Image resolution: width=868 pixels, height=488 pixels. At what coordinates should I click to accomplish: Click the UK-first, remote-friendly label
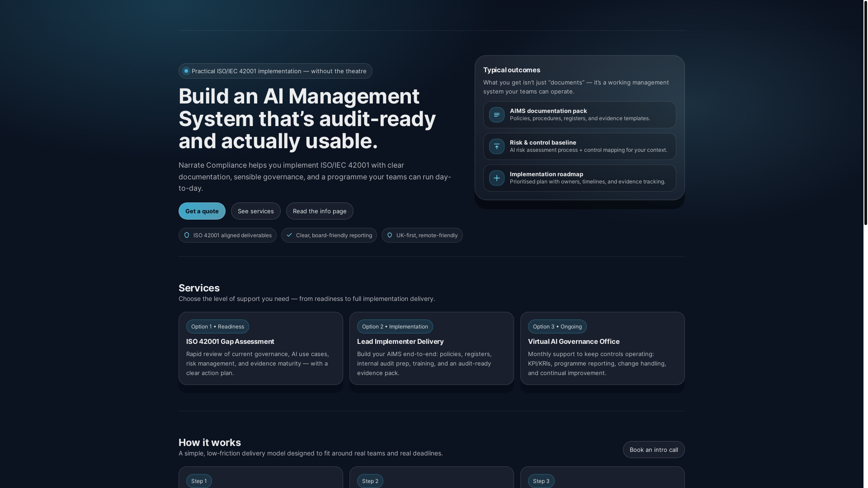427,235
